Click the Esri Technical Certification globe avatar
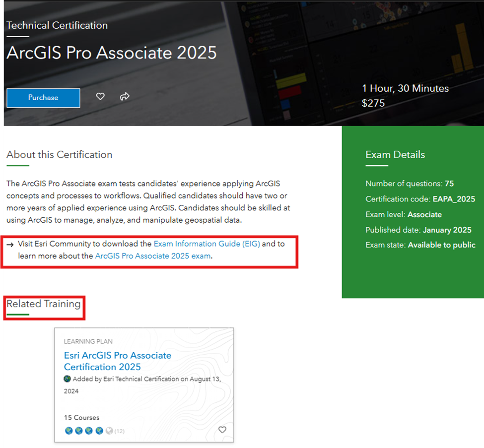The image size is (484, 448). pos(67,379)
